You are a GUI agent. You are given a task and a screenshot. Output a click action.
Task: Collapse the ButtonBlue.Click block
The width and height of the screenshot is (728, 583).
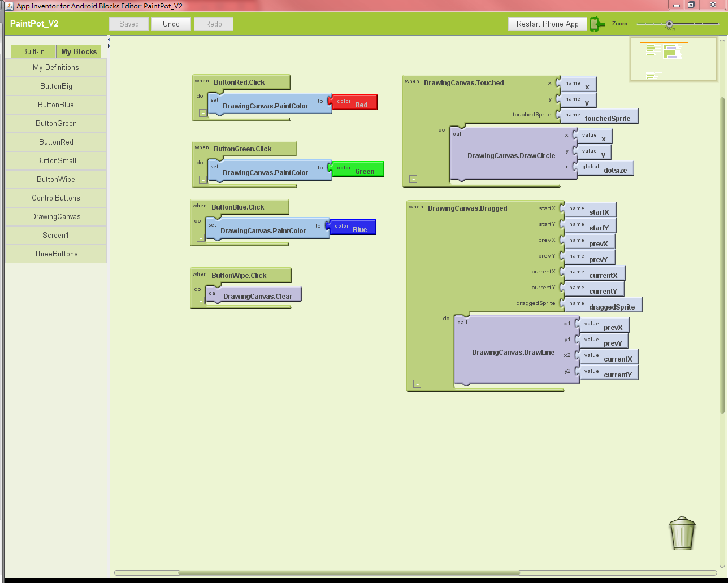tap(201, 238)
